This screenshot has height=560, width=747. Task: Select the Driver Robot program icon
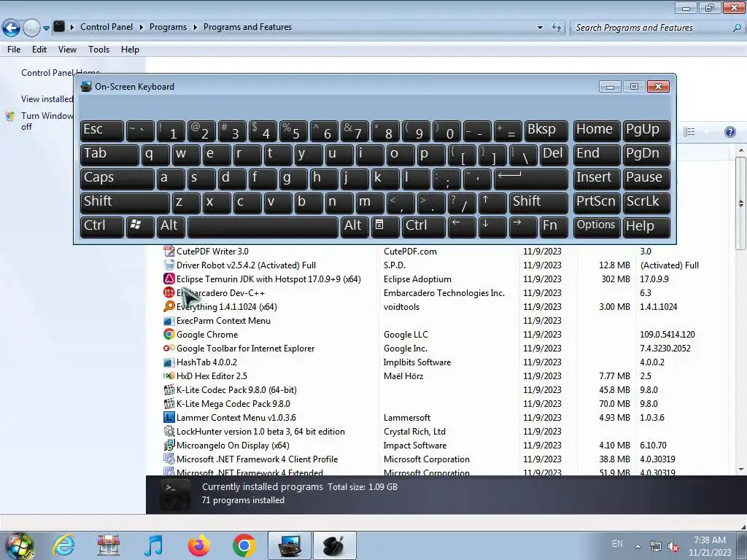(169, 265)
